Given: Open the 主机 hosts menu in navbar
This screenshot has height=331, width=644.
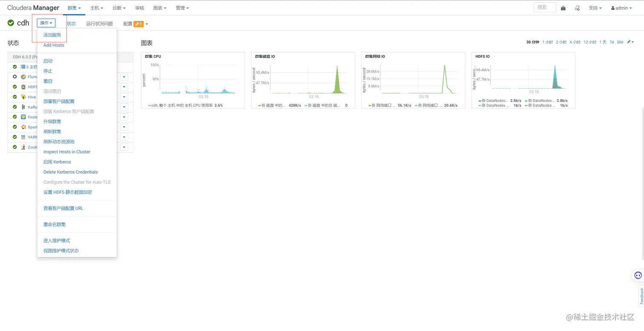Looking at the screenshot, I should click(x=97, y=8).
